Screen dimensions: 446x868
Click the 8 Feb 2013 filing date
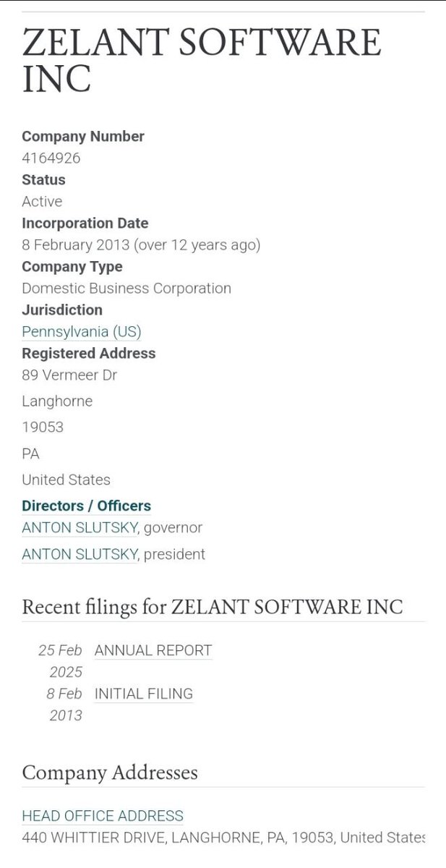(x=64, y=704)
